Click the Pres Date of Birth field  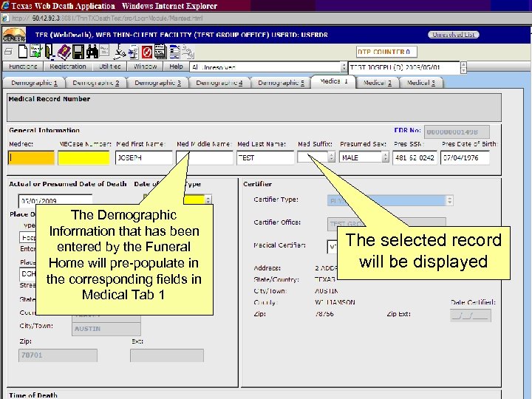[465, 158]
